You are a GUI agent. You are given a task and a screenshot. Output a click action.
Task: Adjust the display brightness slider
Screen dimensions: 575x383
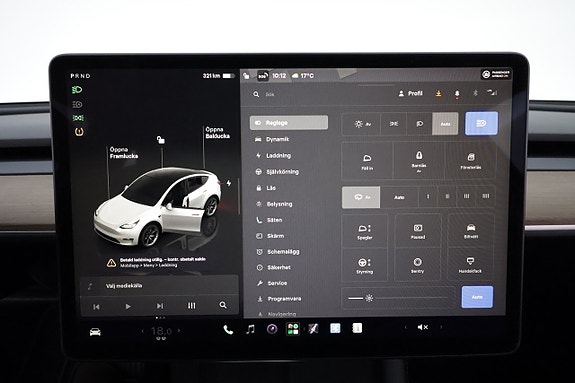tap(398, 298)
